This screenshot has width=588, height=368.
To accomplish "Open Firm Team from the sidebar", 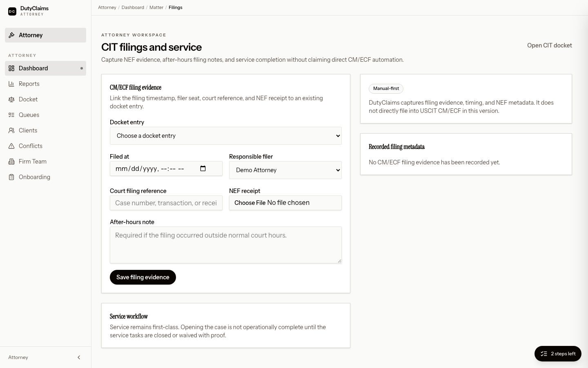I will click(45, 162).
